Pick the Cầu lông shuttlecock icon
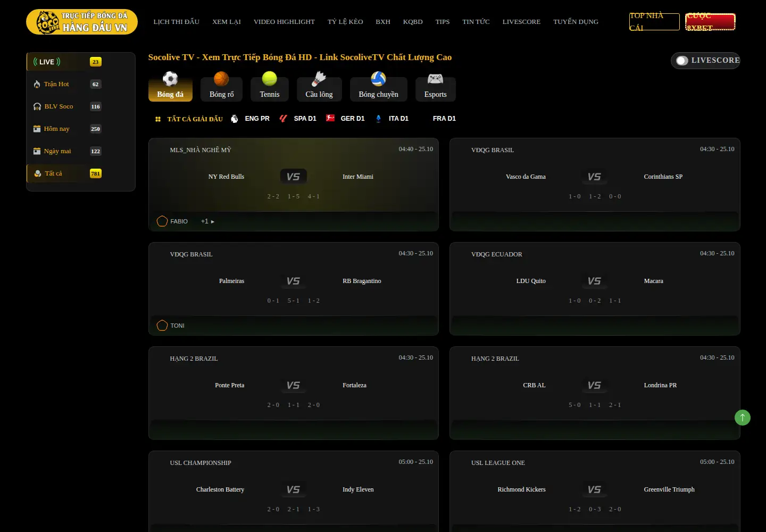Screen dimensions: 766x532 tap(319, 79)
